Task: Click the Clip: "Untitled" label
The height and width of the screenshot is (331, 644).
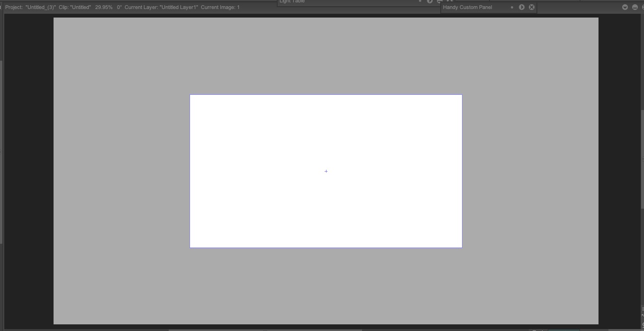Action: point(75,7)
